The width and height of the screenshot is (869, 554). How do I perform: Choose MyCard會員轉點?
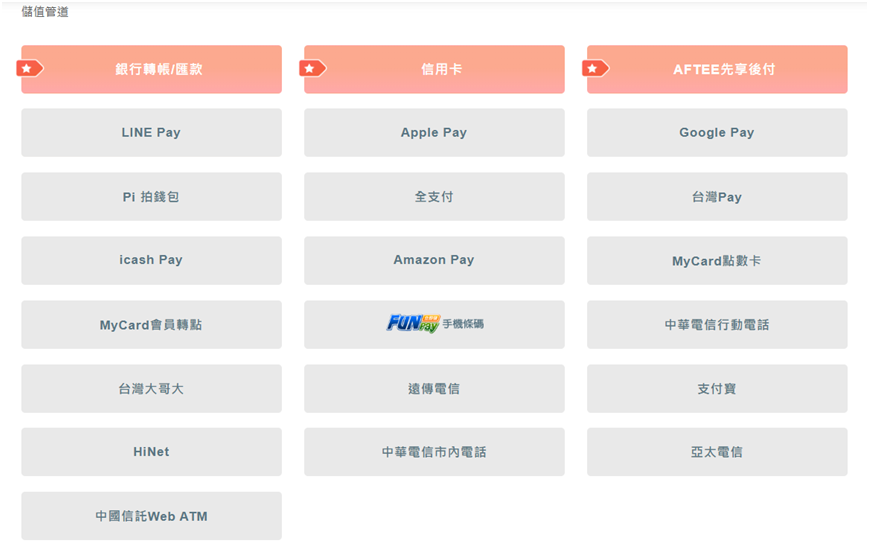[151, 325]
